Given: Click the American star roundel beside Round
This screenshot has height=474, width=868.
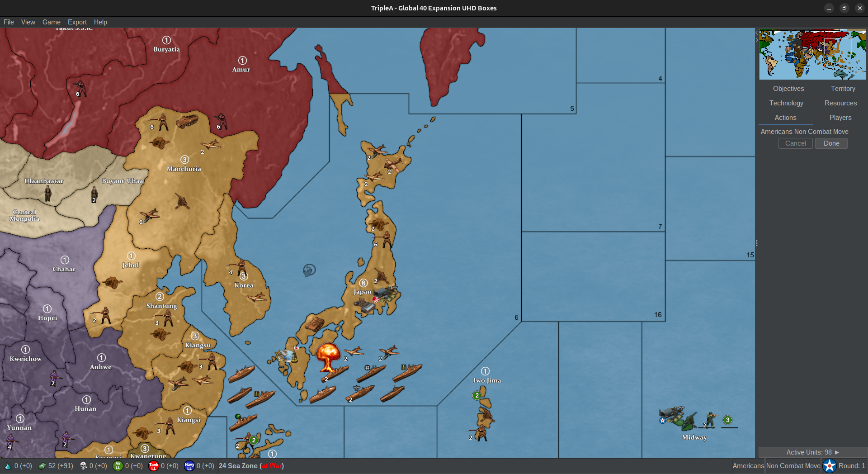Looking at the screenshot, I should pos(830,465).
